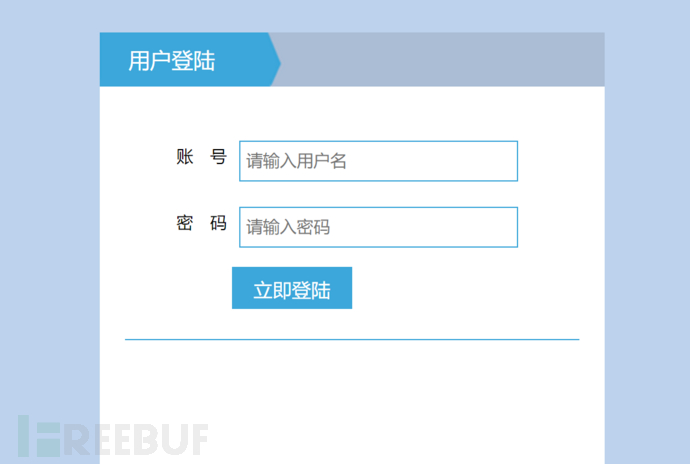
Task: Select the 号 character of the account label
Action: tap(218, 157)
